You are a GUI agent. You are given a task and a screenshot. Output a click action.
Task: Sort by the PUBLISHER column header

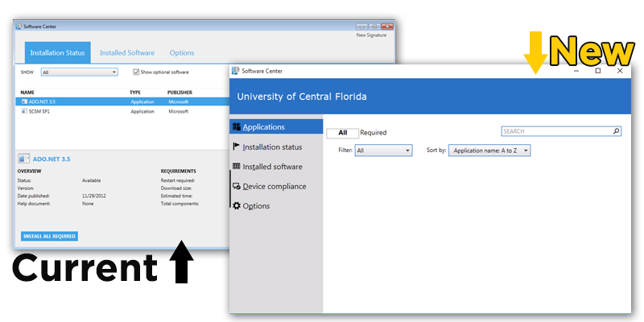180,93
